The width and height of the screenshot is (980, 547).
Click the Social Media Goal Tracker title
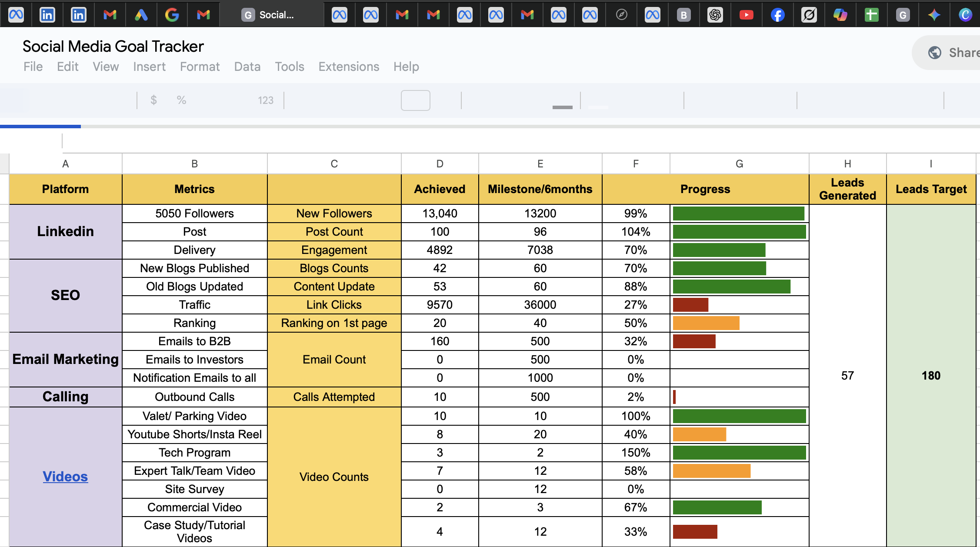point(113,47)
